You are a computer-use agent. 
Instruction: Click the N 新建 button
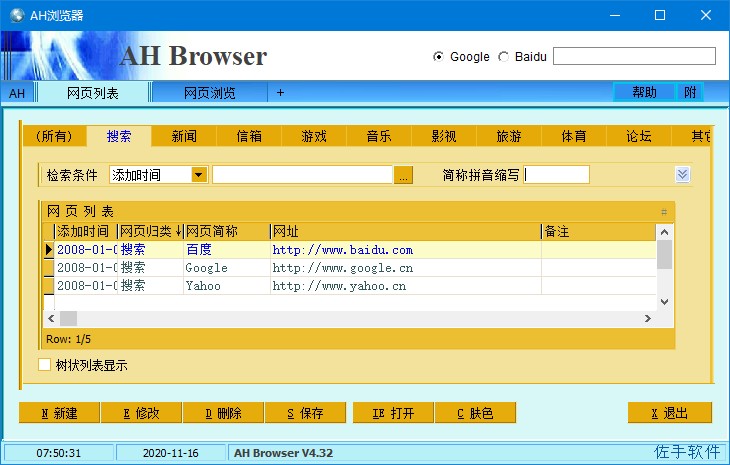pos(59,413)
